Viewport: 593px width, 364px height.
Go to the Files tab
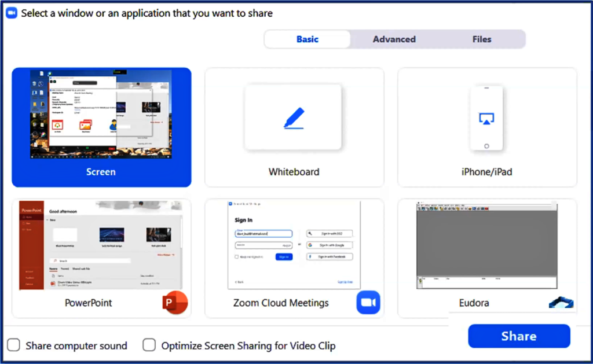482,39
